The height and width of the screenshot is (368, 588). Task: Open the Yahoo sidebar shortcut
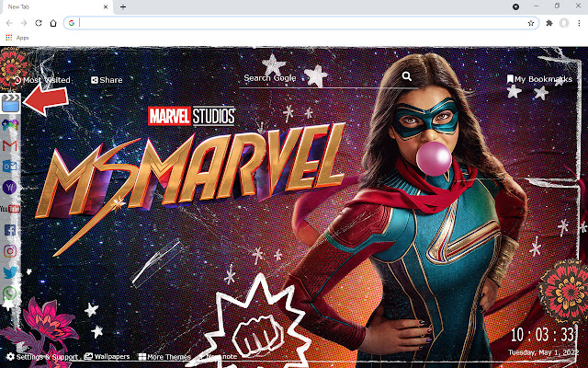click(x=10, y=188)
